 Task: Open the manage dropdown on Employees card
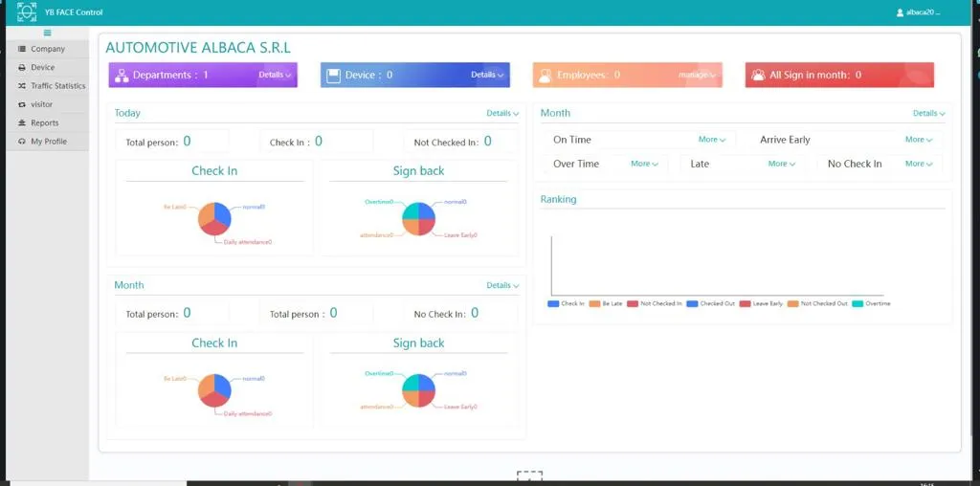pyautogui.click(x=697, y=75)
